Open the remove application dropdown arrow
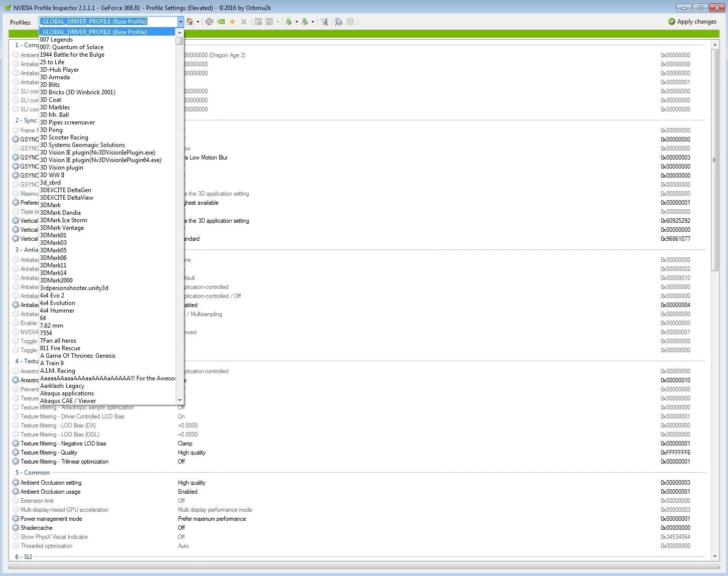This screenshot has width=728, height=576. click(x=277, y=22)
